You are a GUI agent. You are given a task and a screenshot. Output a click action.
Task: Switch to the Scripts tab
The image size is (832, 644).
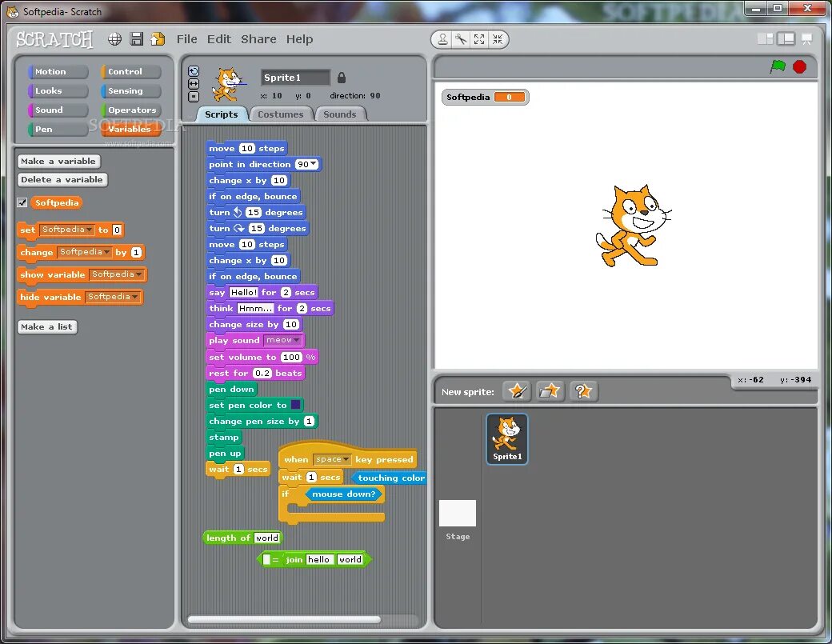point(222,114)
